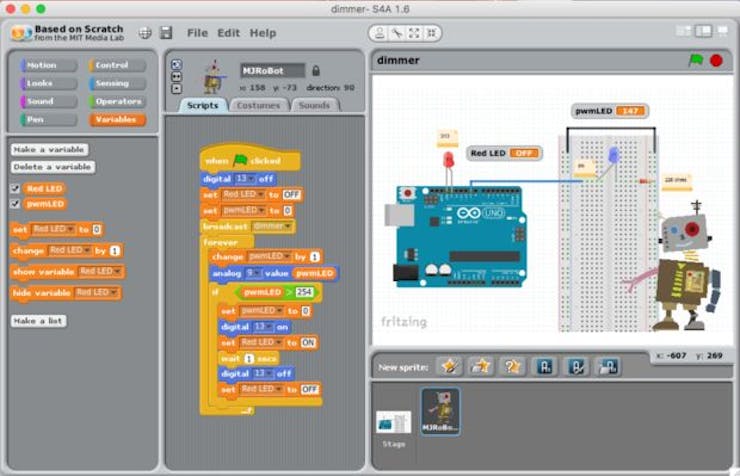Stop all scripts with red stop button
Screen dimensions: 740x476
point(716,60)
